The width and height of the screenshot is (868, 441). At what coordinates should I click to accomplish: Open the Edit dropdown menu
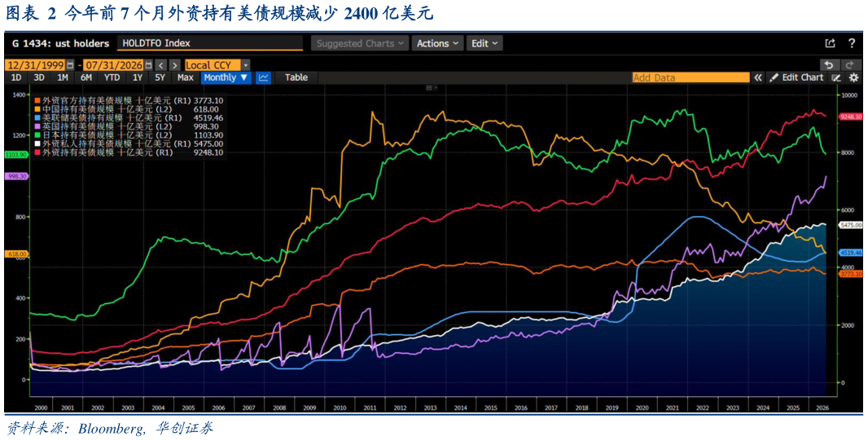point(484,43)
